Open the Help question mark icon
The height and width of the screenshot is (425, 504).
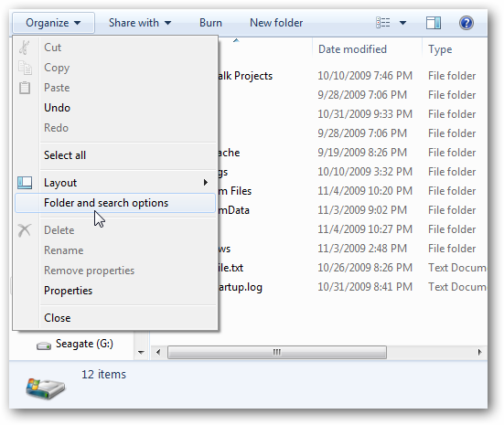(466, 23)
